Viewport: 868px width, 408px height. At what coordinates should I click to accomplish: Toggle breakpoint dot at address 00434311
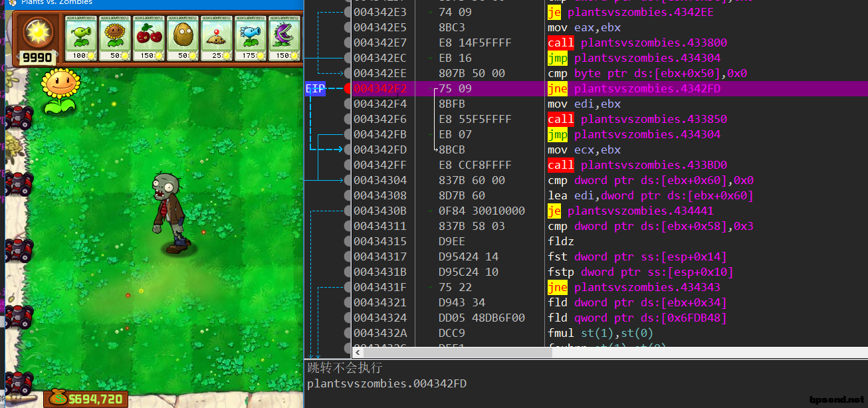point(348,226)
